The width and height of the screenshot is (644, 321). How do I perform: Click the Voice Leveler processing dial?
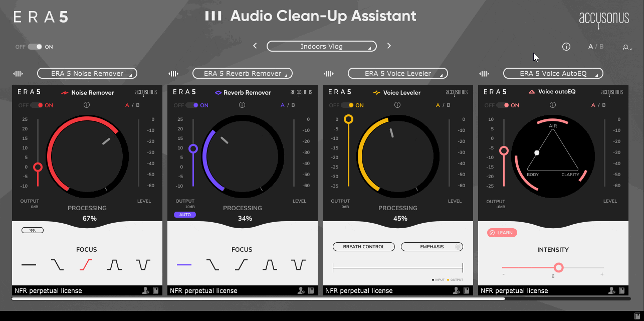coord(398,155)
